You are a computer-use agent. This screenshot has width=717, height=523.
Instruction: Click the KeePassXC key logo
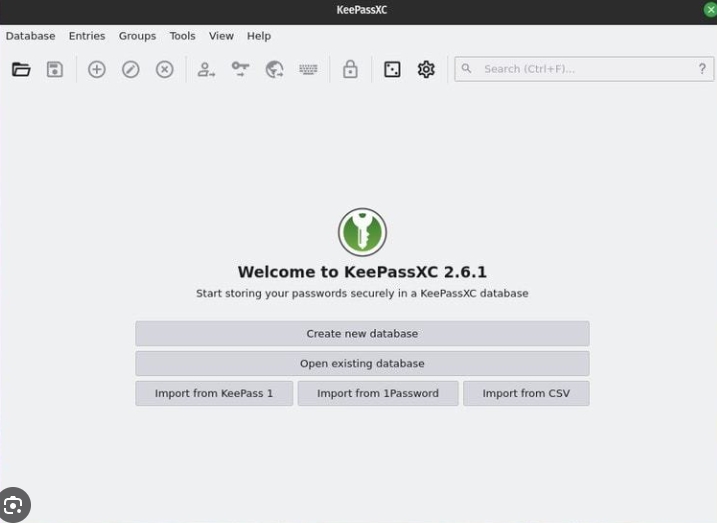[362, 232]
